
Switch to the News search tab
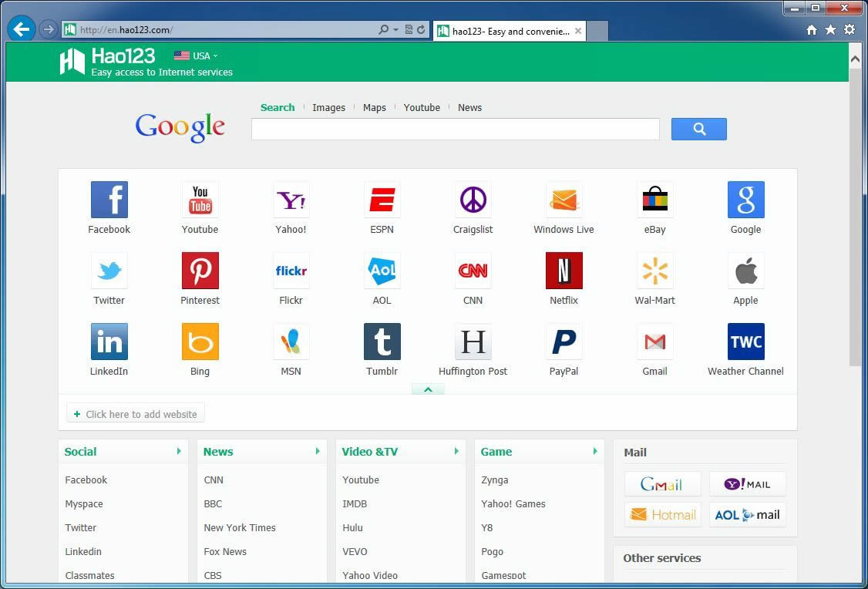coord(469,107)
